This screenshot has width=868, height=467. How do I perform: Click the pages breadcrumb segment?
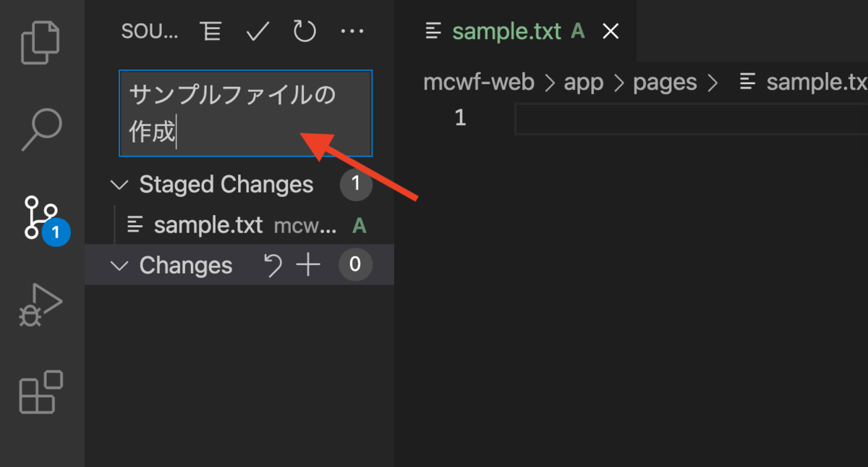[x=665, y=83]
